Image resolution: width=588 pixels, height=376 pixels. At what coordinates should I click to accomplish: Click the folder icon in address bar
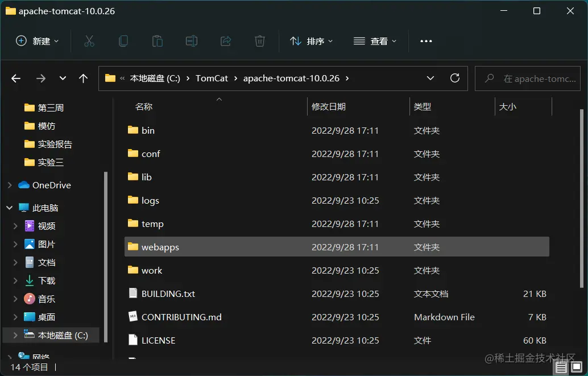[110, 78]
